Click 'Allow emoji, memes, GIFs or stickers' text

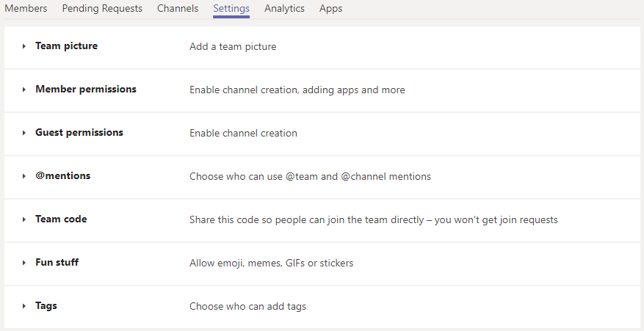click(271, 263)
